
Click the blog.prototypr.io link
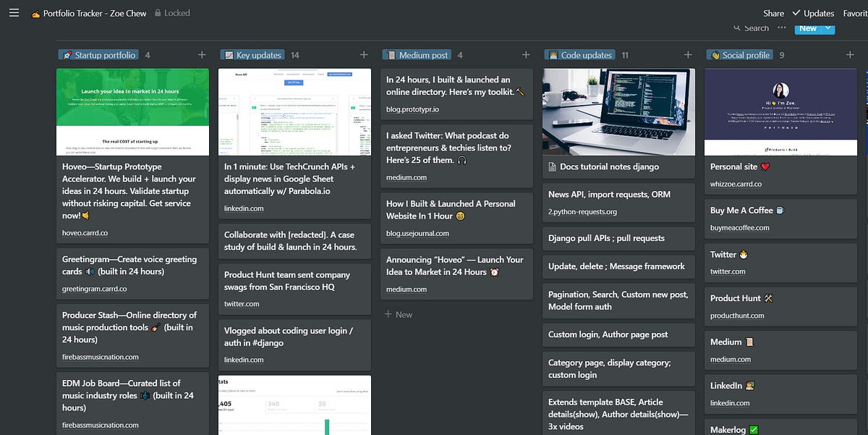point(412,109)
